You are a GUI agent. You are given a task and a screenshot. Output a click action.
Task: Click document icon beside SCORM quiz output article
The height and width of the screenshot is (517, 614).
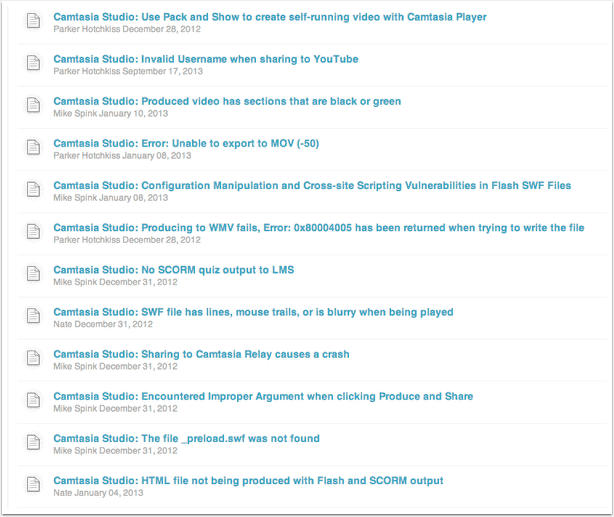pyautogui.click(x=33, y=274)
